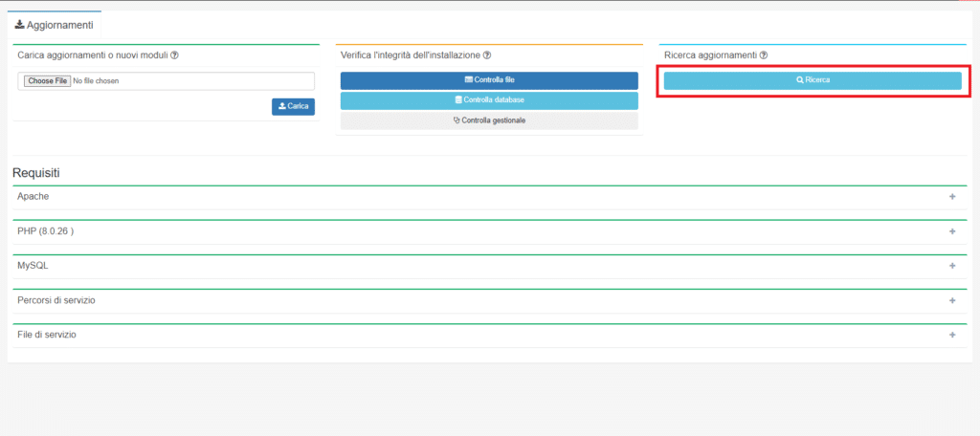Expand the MySQL requirements plus icon

click(952, 266)
